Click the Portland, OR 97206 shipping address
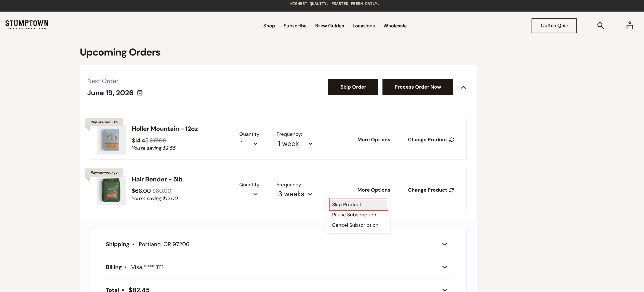Image resolution: width=644 pixels, height=292 pixels. coord(164,244)
